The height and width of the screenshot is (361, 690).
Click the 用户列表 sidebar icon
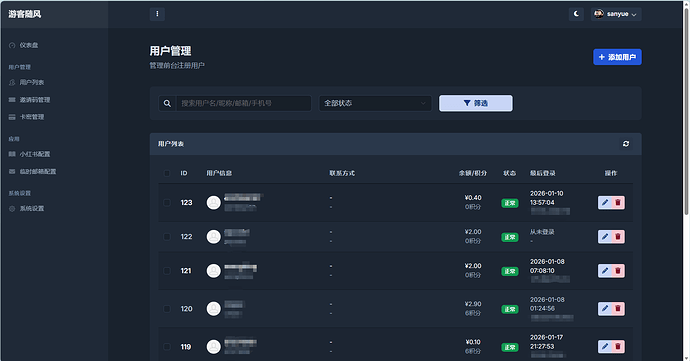[x=12, y=83]
